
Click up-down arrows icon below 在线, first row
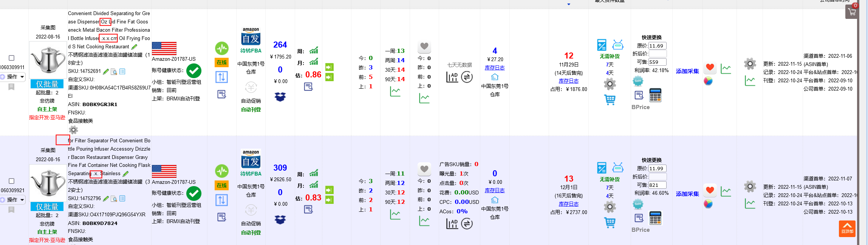click(222, 77)
